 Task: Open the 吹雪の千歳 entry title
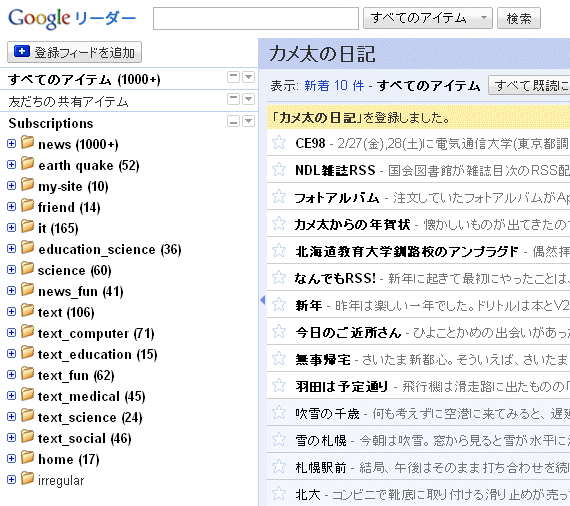(x=327, y=414)
